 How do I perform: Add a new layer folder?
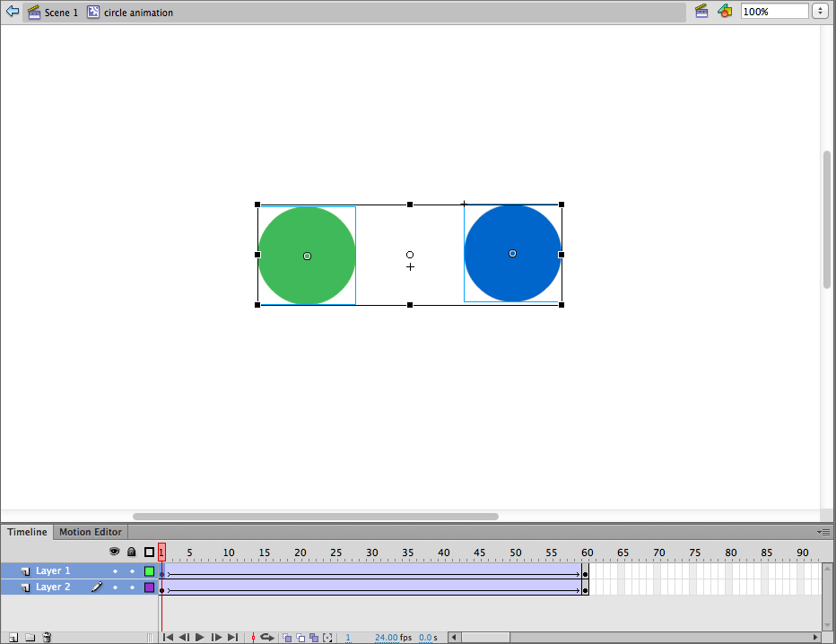[30, 638]
